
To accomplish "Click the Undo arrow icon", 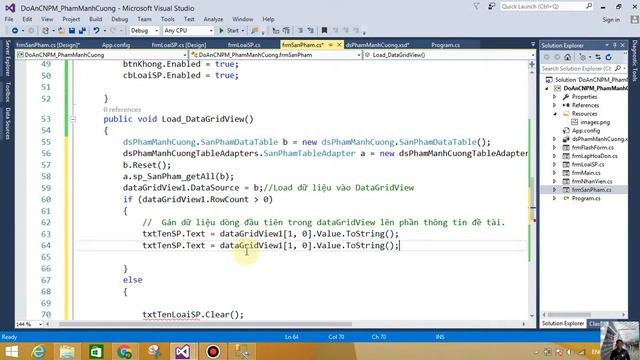I will [x=96, y=31].
